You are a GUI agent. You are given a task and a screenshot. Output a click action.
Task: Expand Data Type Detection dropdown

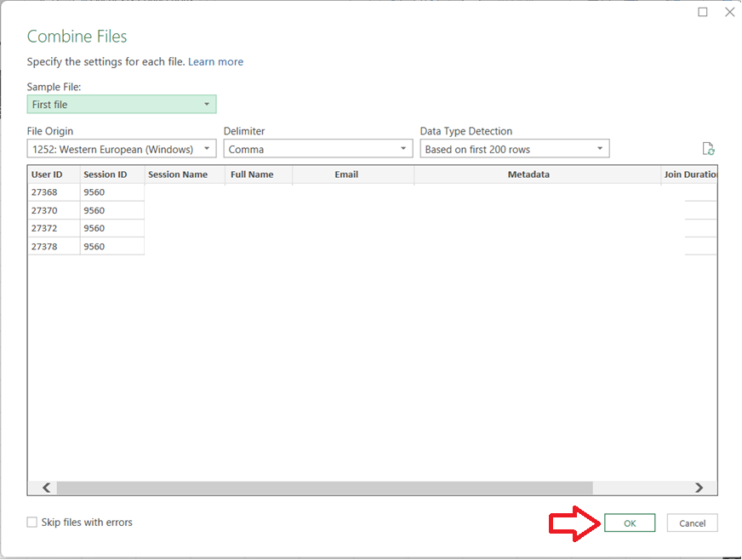click(515, 149)
